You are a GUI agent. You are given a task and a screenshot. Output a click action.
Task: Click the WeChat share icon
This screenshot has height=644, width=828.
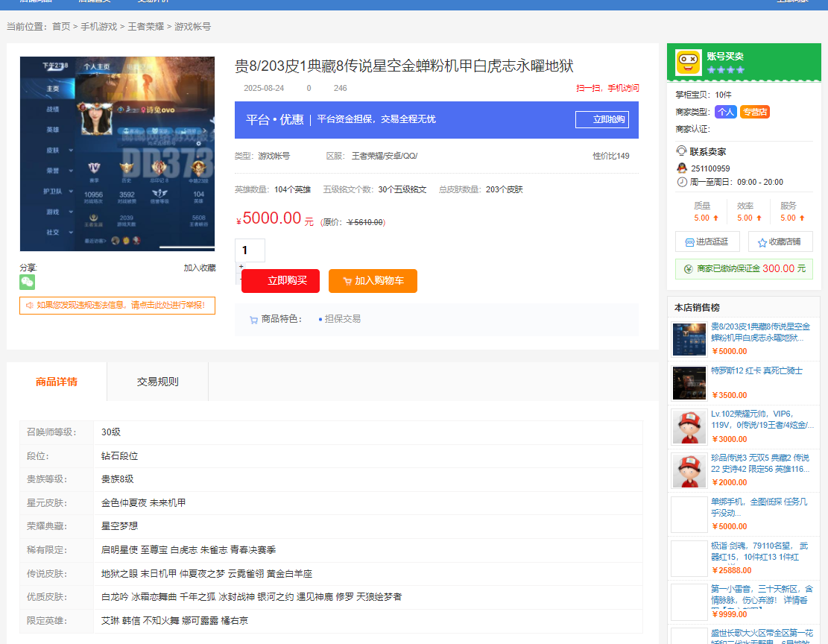point(27,282)
